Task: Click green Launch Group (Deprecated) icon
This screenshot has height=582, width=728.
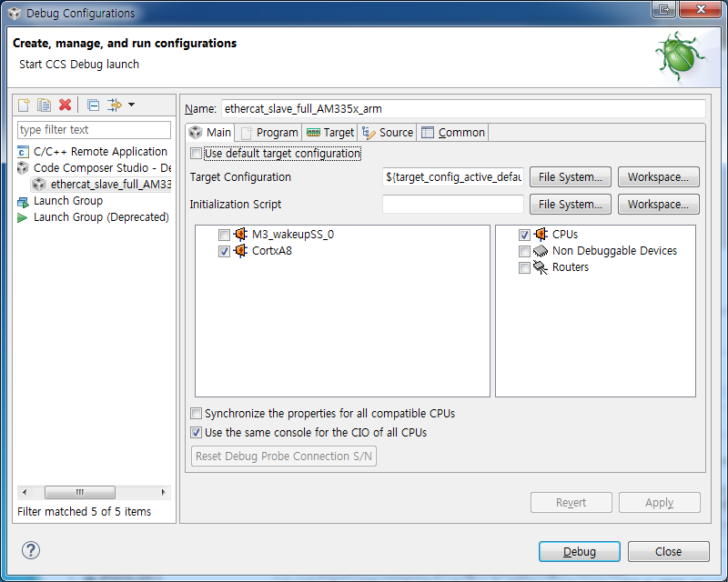Action: click(22, 217)
